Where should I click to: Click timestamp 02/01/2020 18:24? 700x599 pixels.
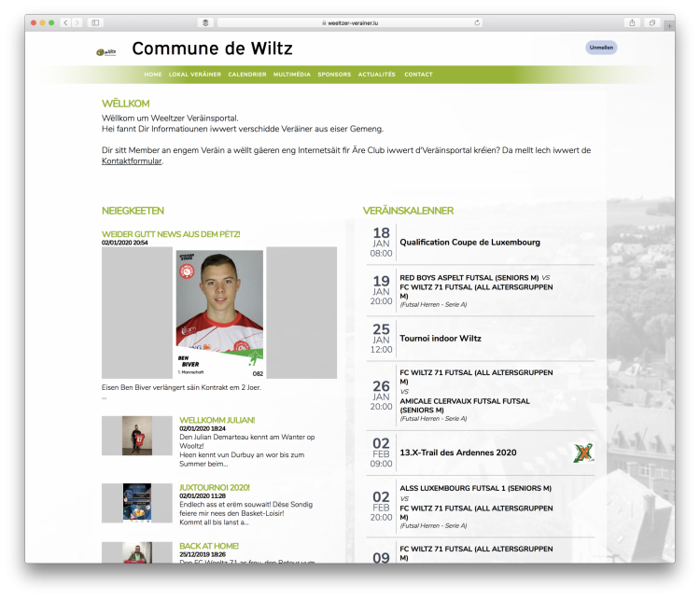pyautogui.click(x=203, y=428)
